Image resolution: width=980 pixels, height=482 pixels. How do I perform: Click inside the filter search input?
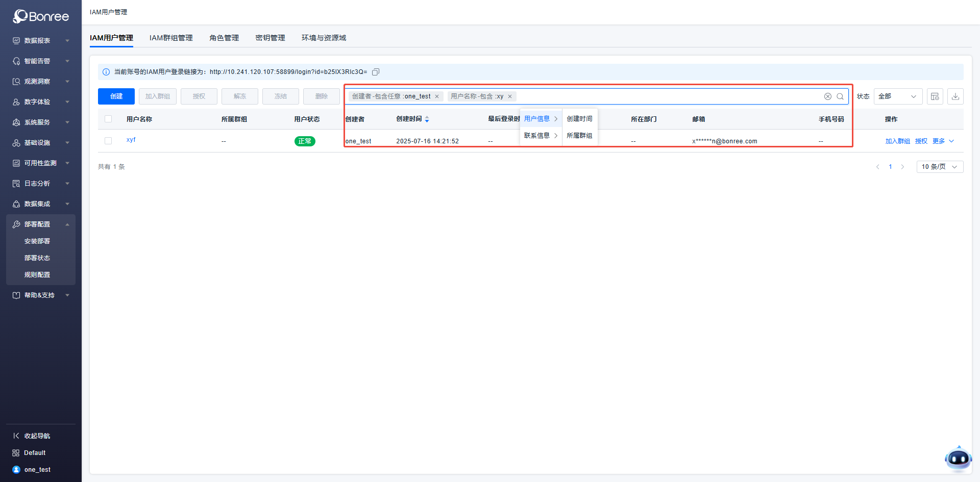664,96
